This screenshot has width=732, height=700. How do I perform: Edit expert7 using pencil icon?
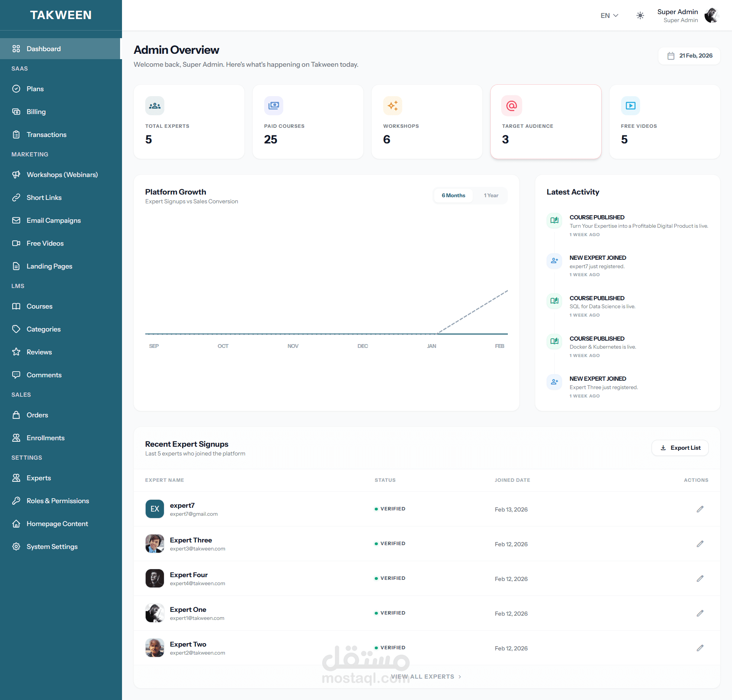pyautogui.click(x=700, y=509)
